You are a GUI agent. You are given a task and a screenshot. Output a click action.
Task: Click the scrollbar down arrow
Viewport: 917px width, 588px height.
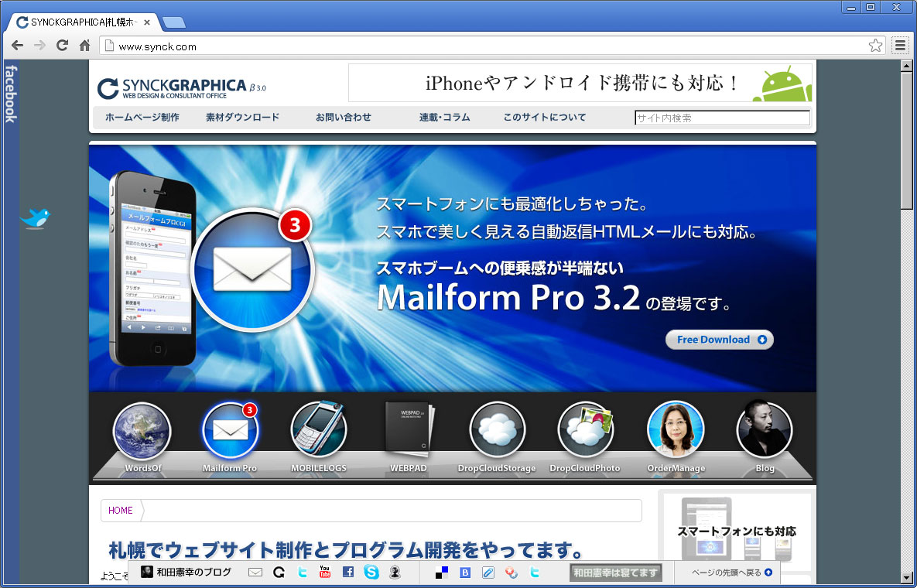[906, 577]
